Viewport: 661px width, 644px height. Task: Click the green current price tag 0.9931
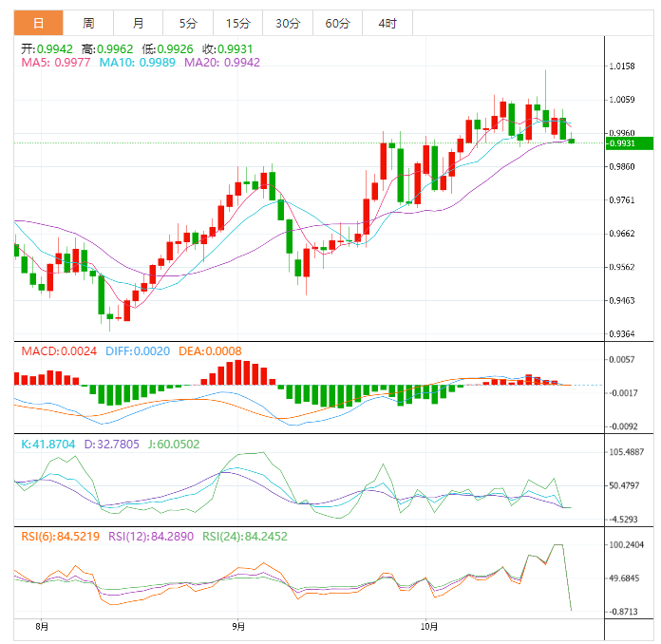[x=630, y=143]
